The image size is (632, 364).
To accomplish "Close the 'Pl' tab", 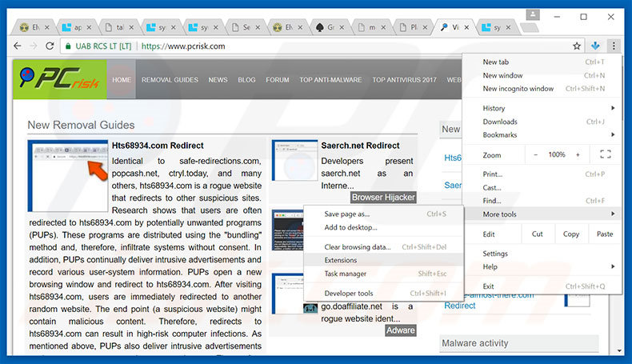I will (x=425, y=27).
